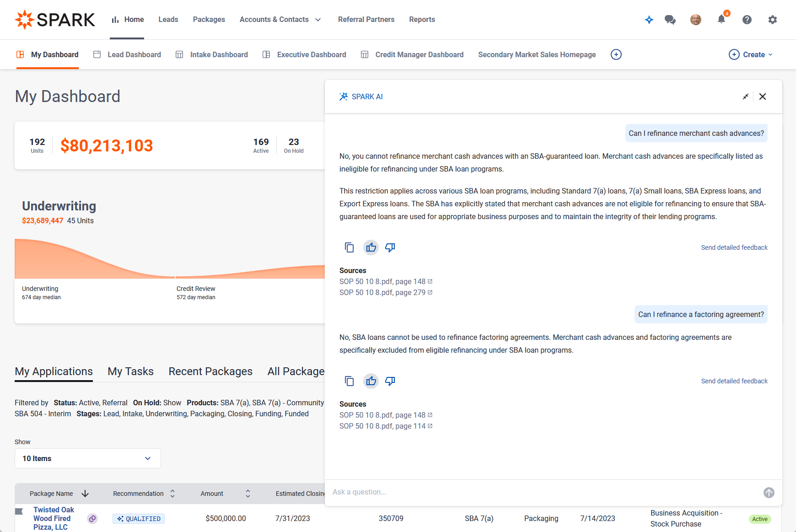Select the Recent Packages tab
This screenshot has width=796, height=532.
(x=210, y=371)
